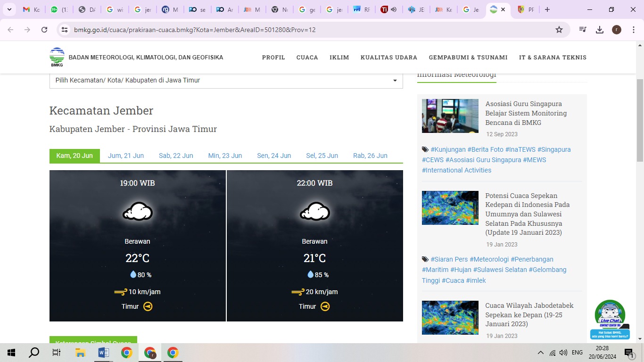Open Cuaca Wilayah Jabodetabek article

529,315
